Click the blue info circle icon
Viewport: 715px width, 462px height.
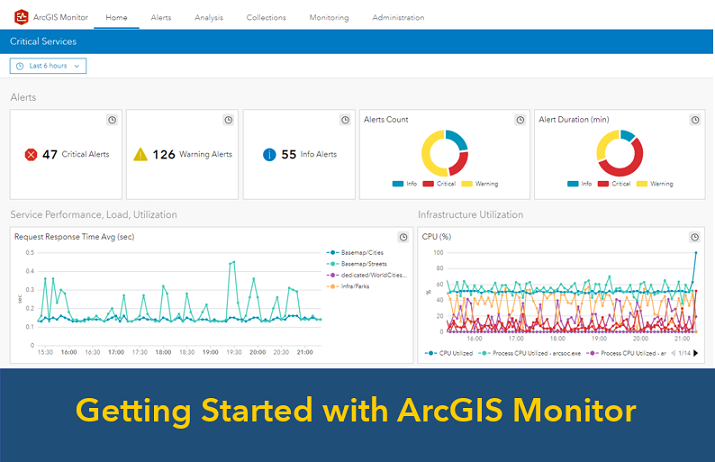[269, 155]
